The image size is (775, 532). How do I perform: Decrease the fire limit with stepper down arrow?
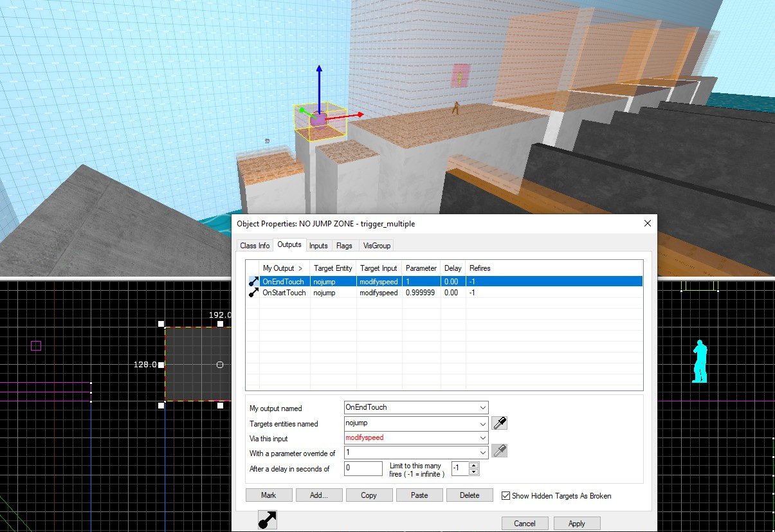click(474, 472)
